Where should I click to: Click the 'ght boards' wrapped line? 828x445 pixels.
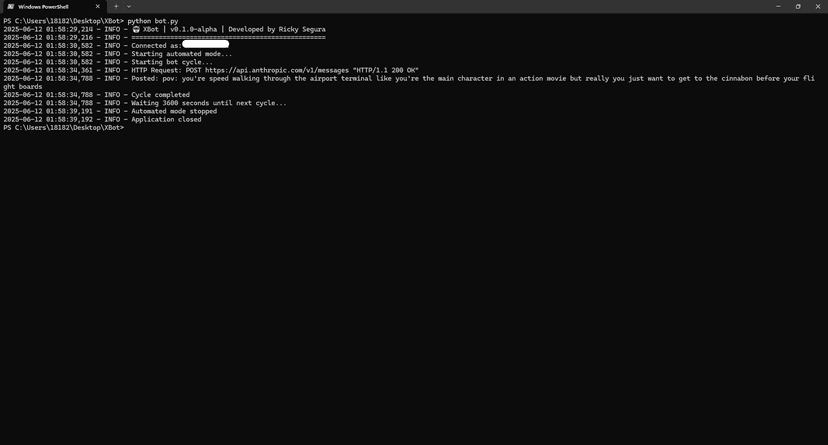tap(23, 87)
